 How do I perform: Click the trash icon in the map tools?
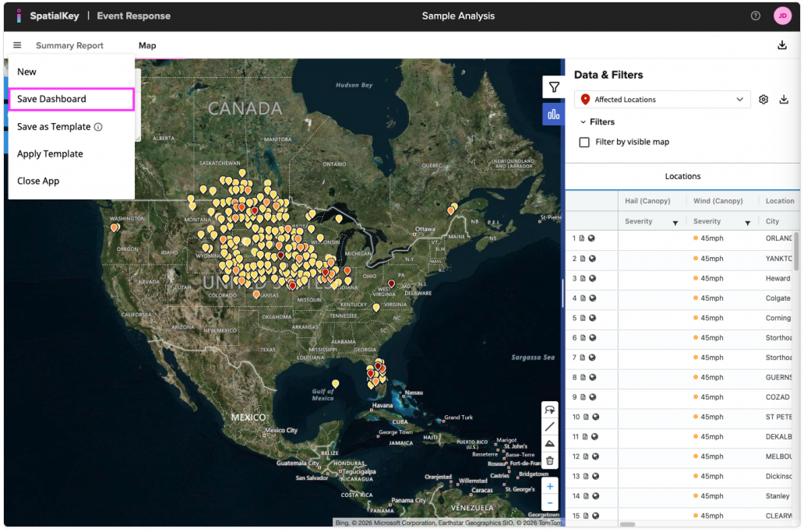550,460
